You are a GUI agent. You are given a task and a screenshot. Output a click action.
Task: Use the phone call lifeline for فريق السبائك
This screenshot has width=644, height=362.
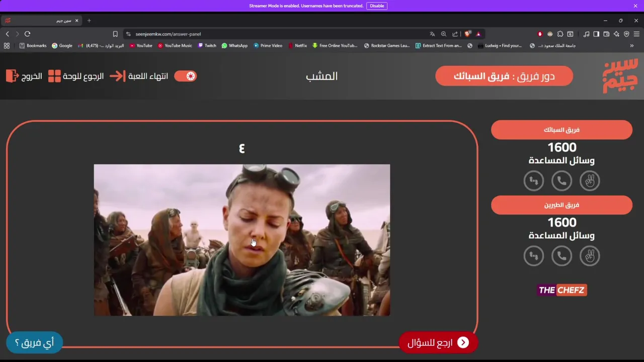coord(561,180)
